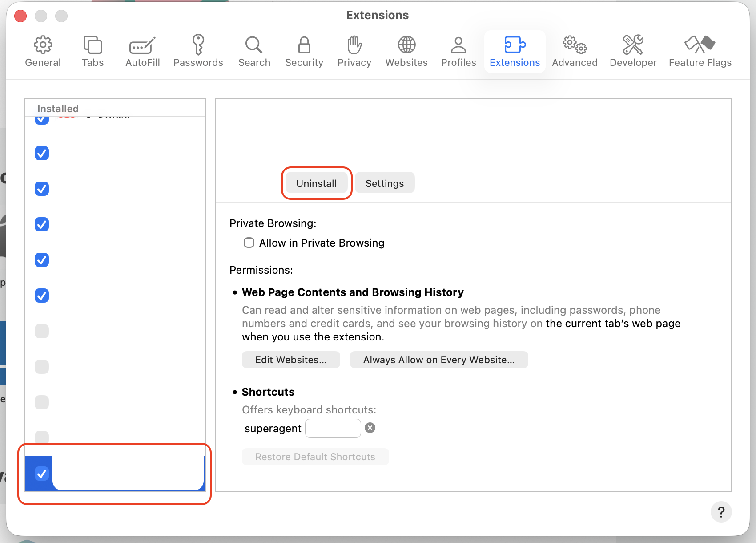
Task: Choose Always Allow on Every Website…
Action: [x=439, y=360]
